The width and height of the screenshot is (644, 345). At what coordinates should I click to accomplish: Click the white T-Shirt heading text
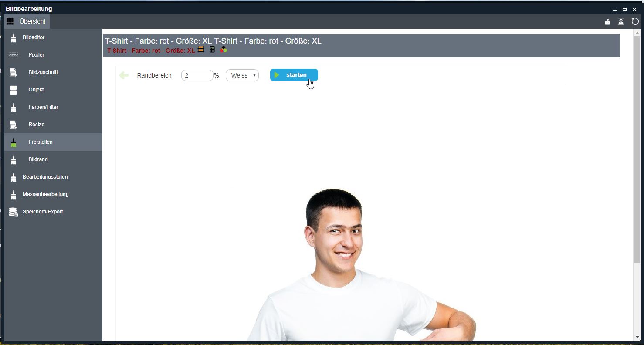click(213, 41)
